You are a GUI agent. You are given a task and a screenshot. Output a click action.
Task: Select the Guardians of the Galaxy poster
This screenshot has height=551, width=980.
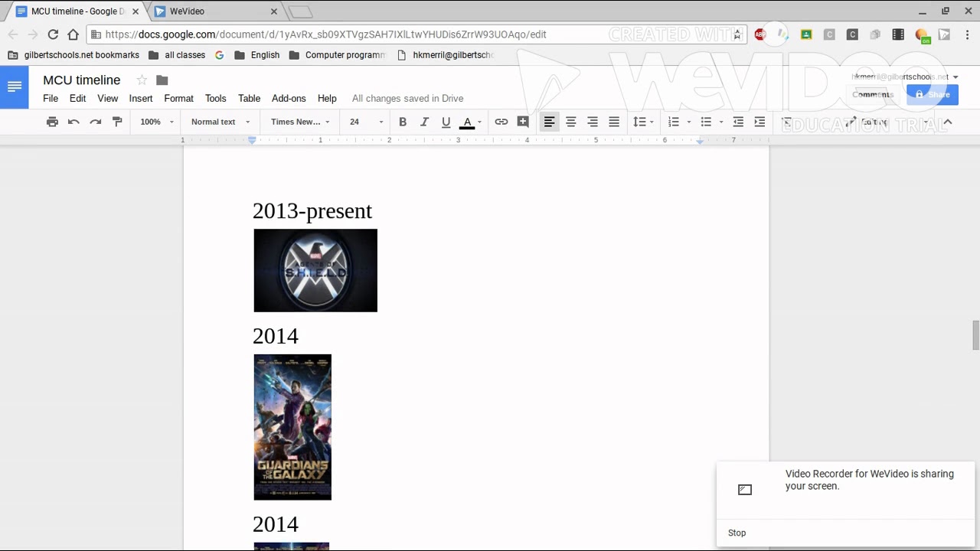click(x=292, y=427)
